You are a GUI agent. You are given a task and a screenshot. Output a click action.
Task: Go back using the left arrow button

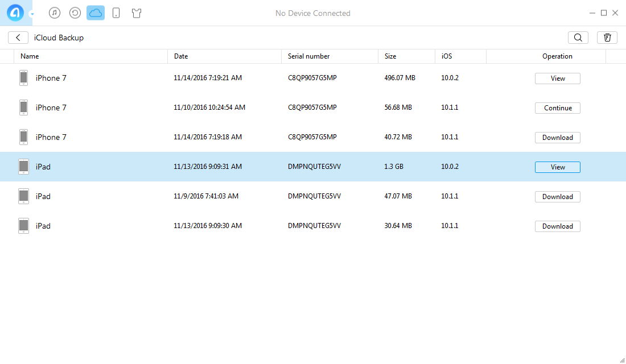18,38
